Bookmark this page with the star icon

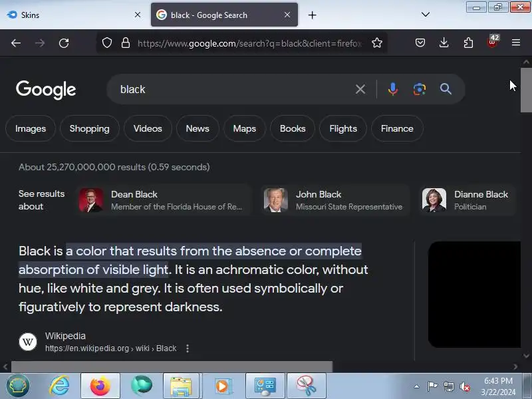[377, 43]
